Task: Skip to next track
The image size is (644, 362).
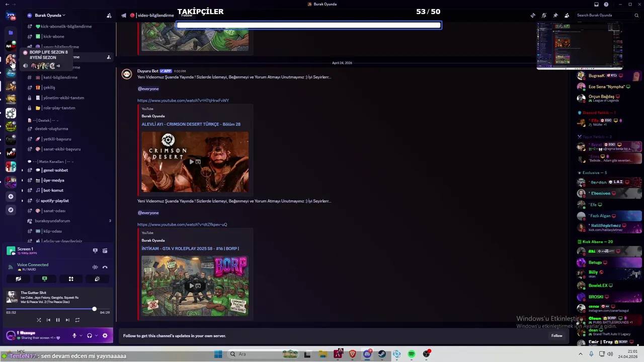Action: pyautogui.click(x=67, y=320)
